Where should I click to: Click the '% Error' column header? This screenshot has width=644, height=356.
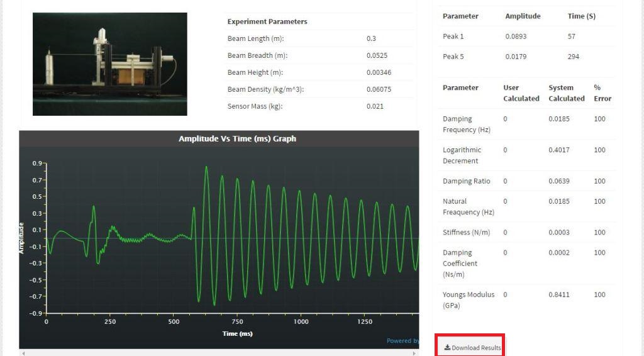602,93
